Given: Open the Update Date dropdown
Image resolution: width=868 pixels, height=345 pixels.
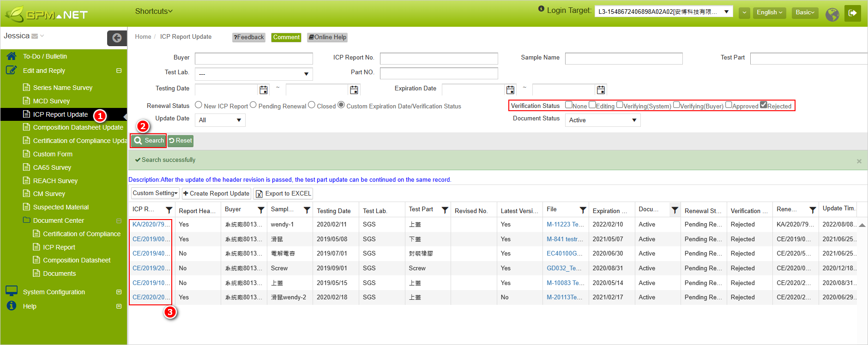Looking at the screenshot, I should [x=220, y=120].
